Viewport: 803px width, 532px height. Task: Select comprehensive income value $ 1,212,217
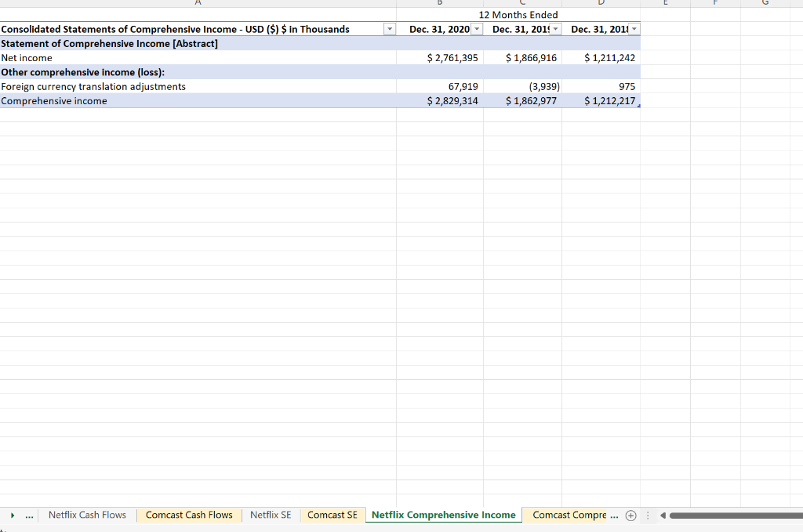pyautogui.click(x=601, y=101)
